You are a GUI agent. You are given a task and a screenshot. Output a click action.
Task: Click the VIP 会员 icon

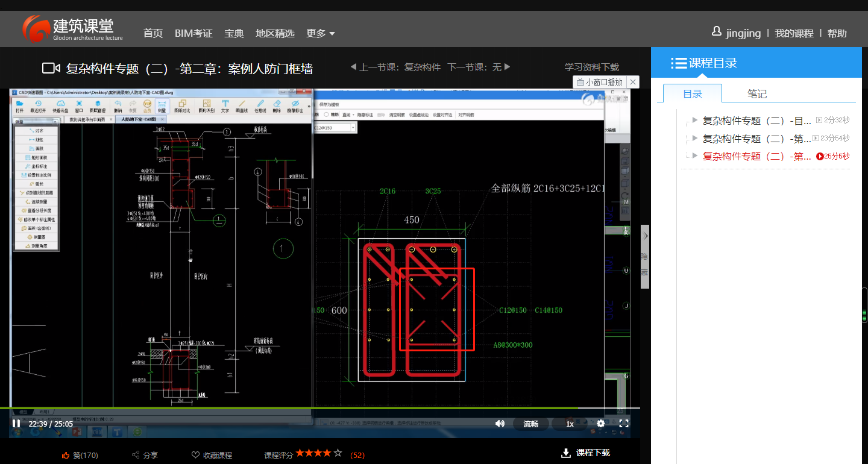click(x=148, y=106)
